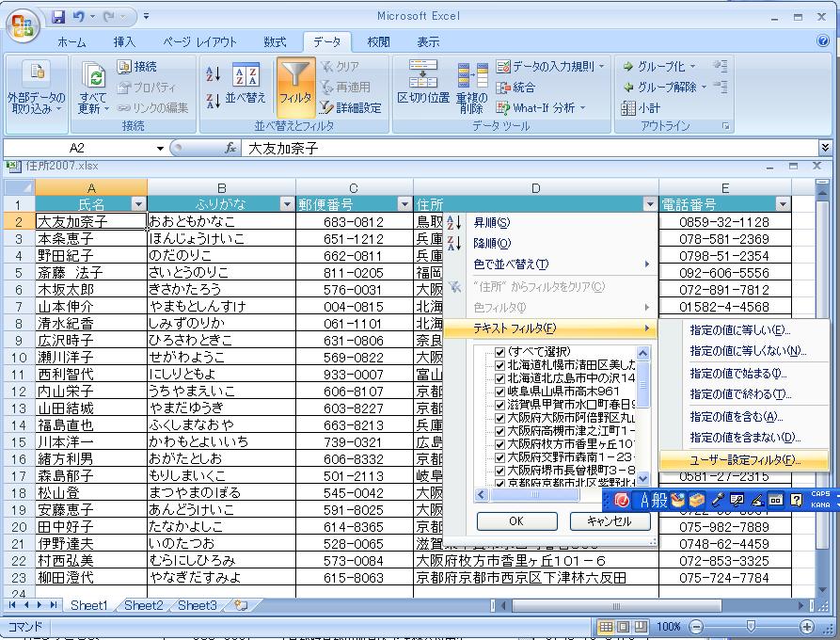The width and height of the screenshot is (840, 640).
Task: Open advanced filter settings (詳細設定)
Action: pyautogui.click(x=350, y=107)
